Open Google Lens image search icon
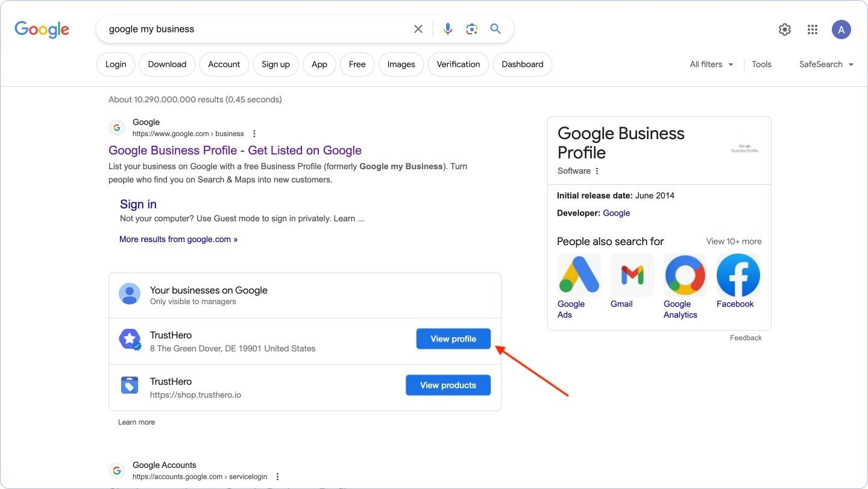 click(471, 29)
